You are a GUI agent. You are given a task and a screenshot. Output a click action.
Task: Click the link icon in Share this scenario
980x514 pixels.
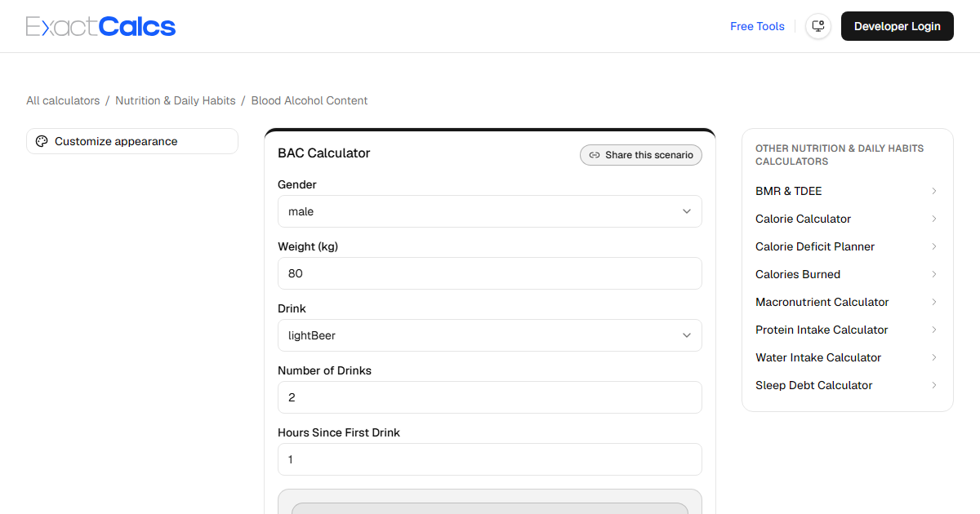click(x=595, y=155)
